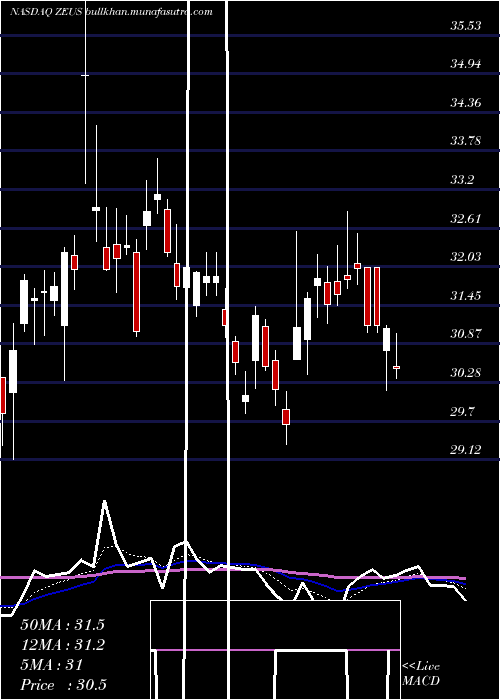Select the last small red doji candle
Viewport: 500px width, 700px height.
396,367
